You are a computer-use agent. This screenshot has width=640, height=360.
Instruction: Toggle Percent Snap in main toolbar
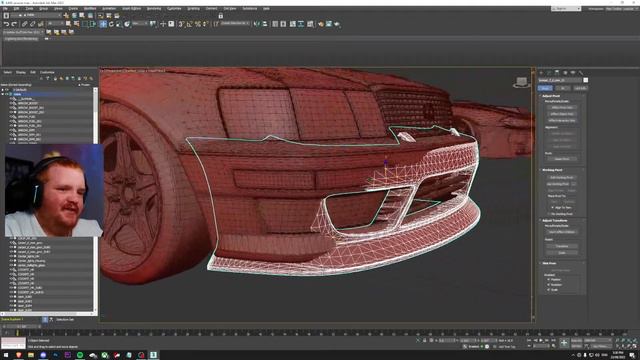click(x=198, y=24)
